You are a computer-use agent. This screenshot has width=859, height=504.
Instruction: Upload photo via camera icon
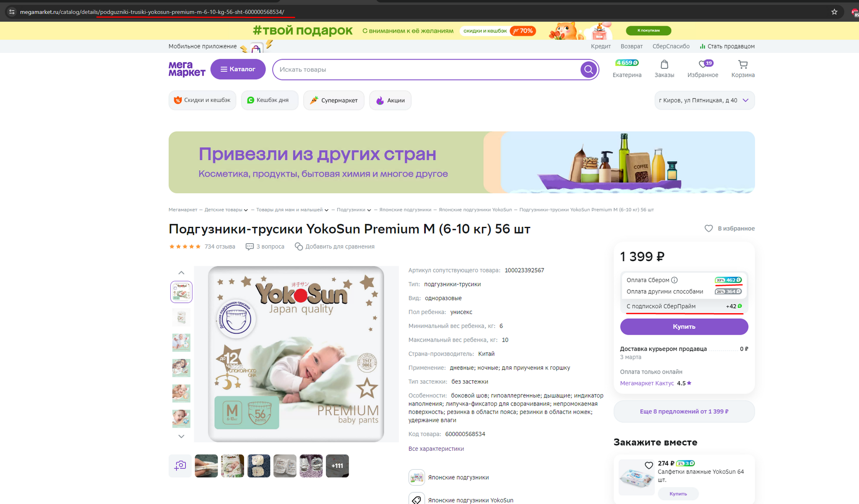180,465
